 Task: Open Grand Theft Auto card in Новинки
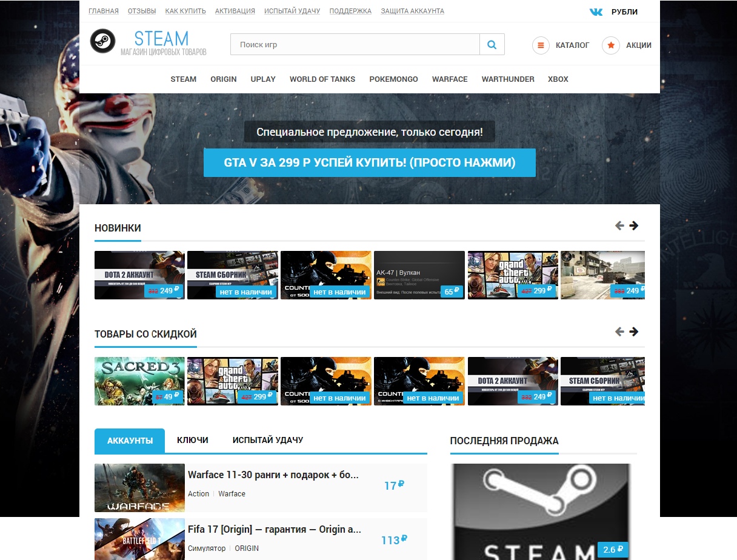[513, 275]
